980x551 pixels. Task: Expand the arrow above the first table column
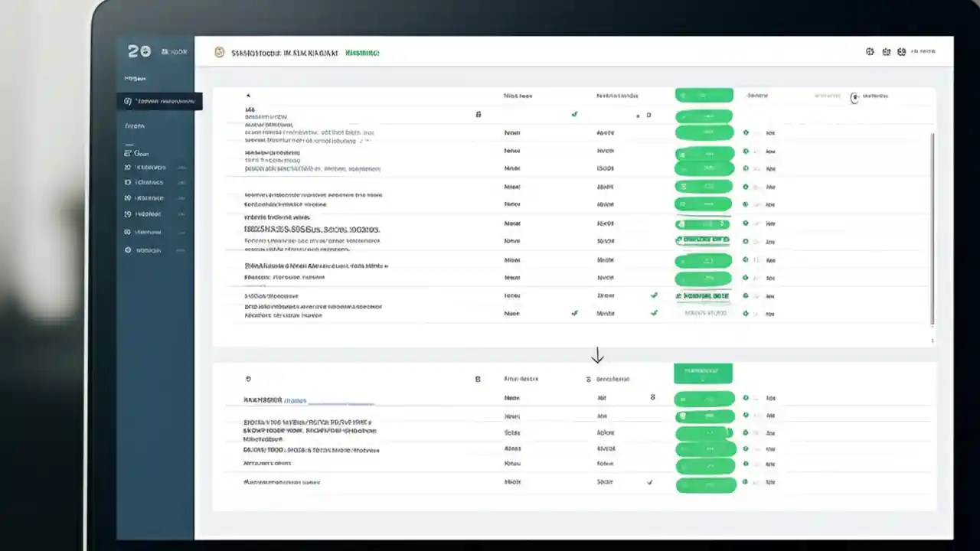click(247, 96)
